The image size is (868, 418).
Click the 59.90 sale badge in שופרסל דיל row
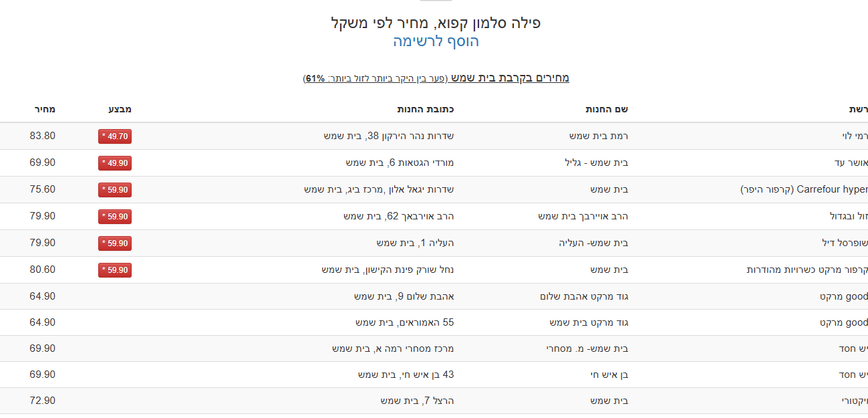[x=114, y=243]
